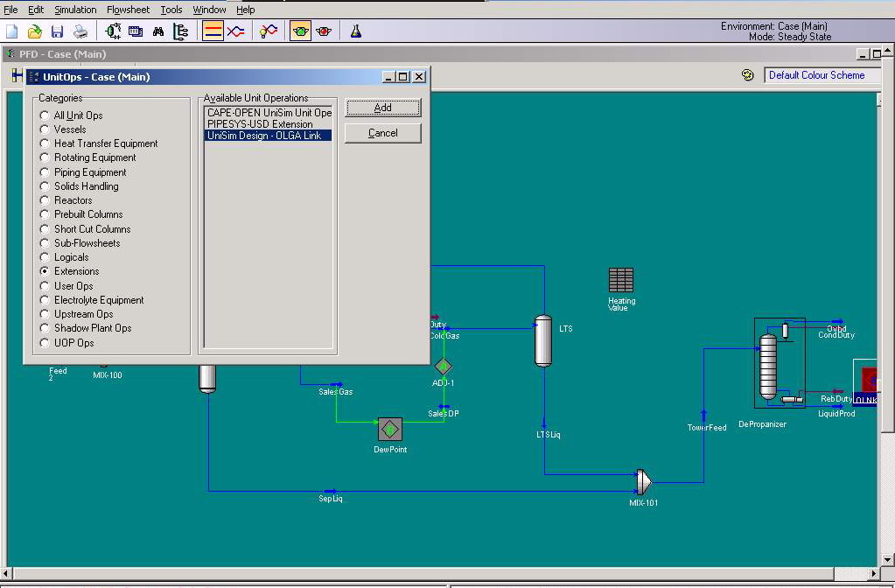Select the Vessels category radio button

coord(45,129)
